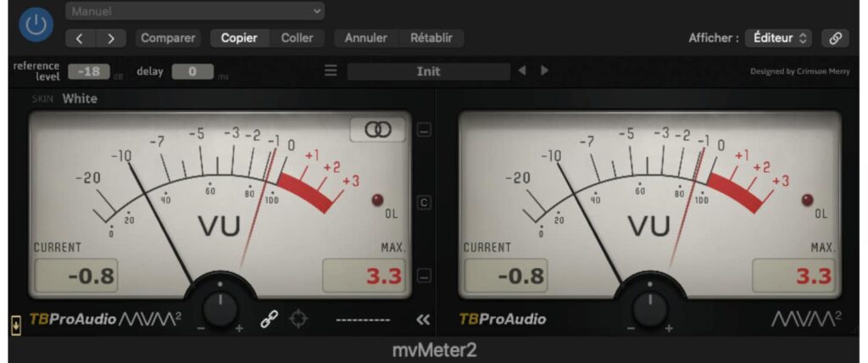This screenshot has width=868, height=363.
Task: Click the Init preset name field
Action: coord(428,71)
